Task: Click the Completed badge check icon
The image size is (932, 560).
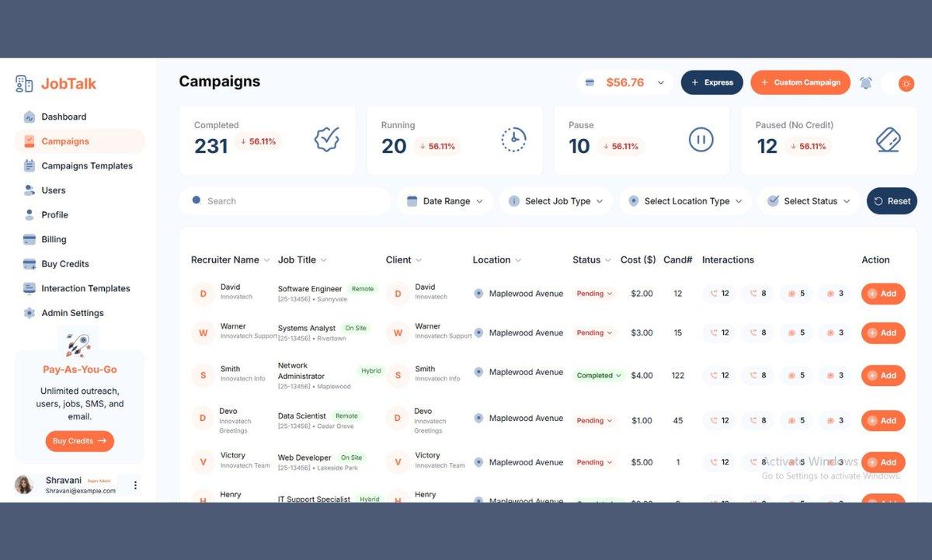Action: [327, 140]
